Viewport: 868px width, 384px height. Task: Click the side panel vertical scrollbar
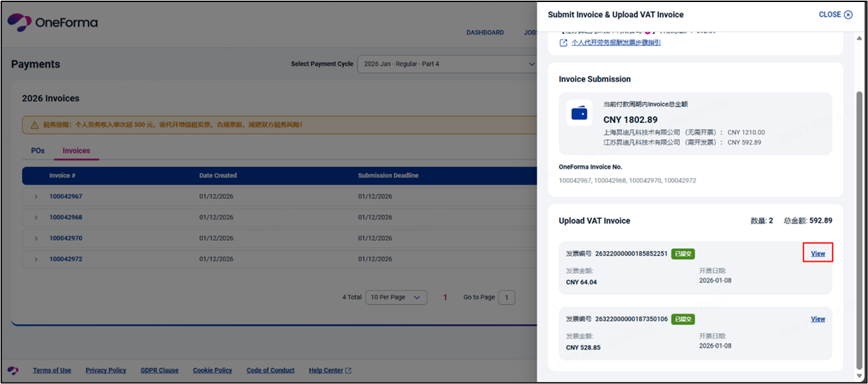point(859,227)
